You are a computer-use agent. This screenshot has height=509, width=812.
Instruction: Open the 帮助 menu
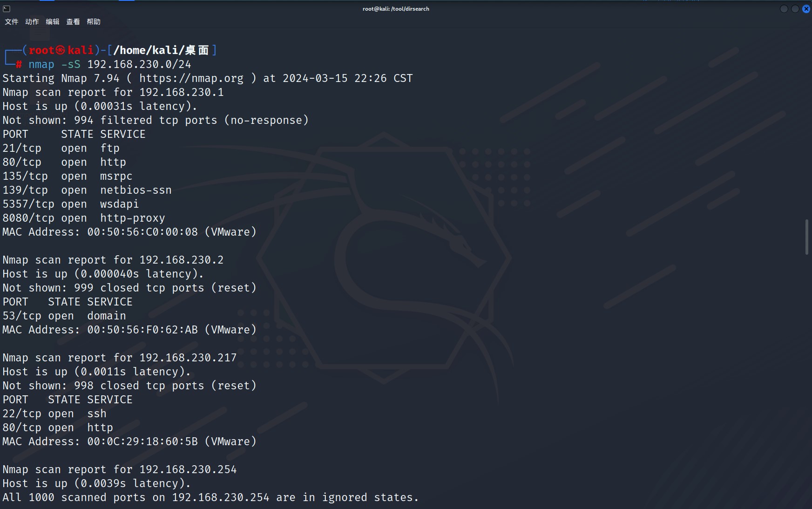point(94,21)
